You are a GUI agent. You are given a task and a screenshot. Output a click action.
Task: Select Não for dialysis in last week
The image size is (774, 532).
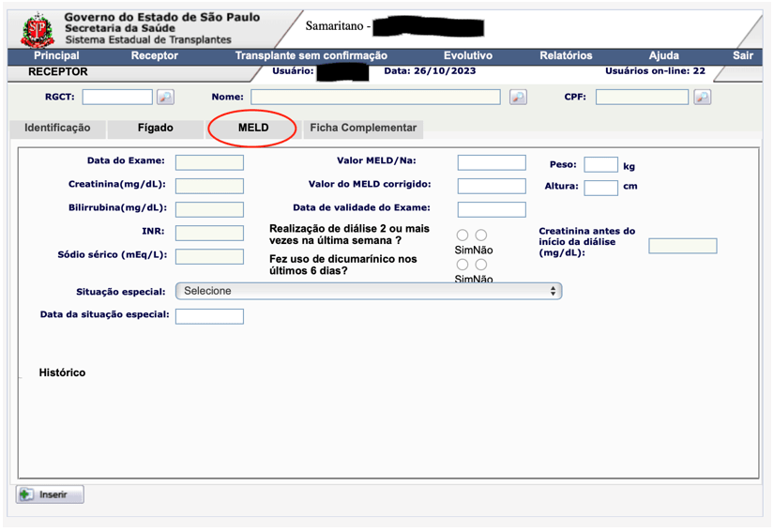tap(481, 236)
